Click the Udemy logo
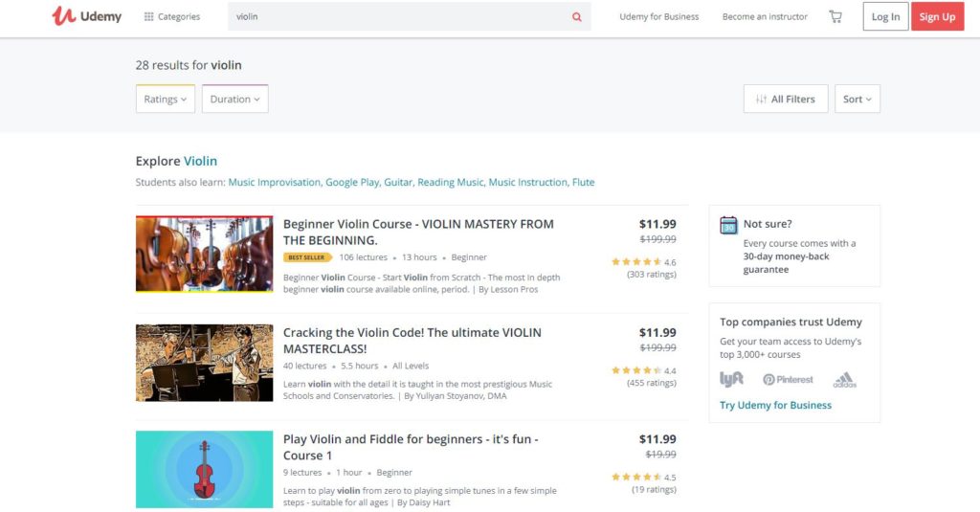Screen dimensions: 980x512 click(x=86, y=16)
